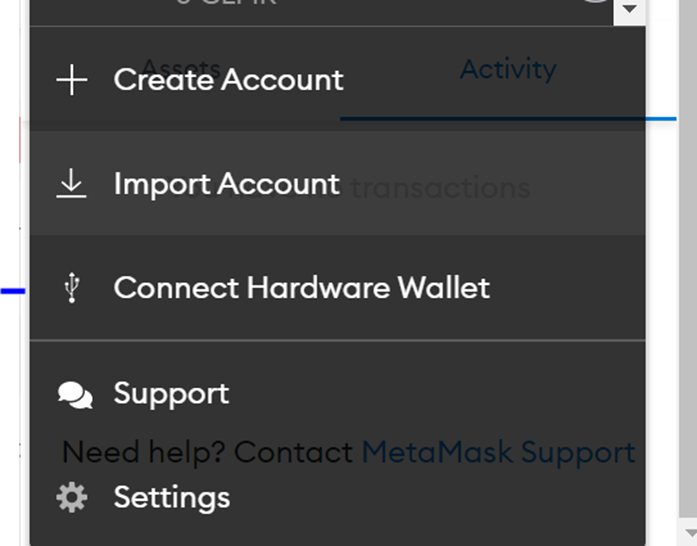Click the chat bubbles Support icon
Screen dimensions: 697x546
75,395
